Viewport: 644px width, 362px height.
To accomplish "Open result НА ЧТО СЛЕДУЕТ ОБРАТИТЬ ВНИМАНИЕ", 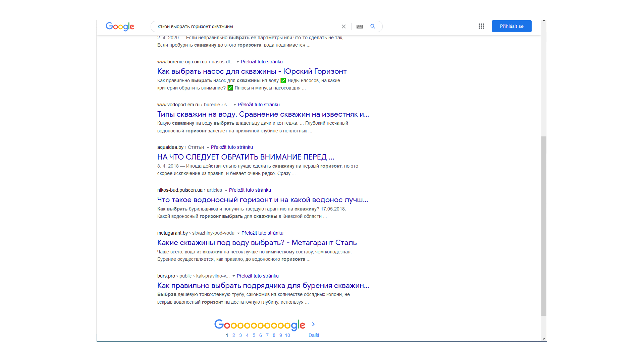I will point(246,157).
